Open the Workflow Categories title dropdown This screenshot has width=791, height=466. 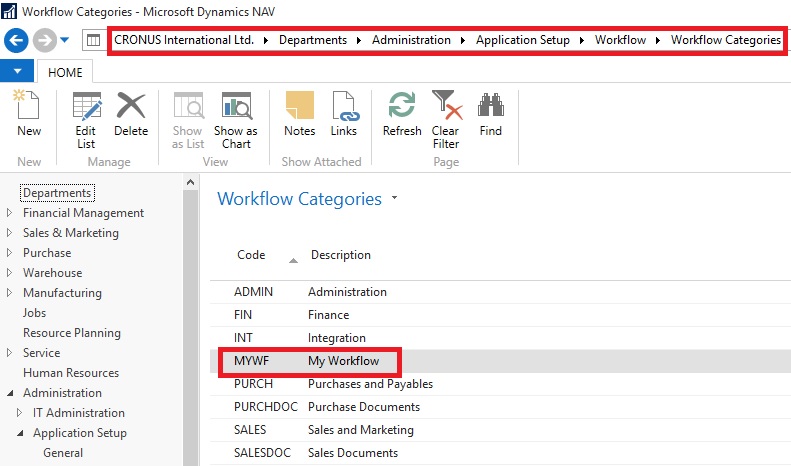[x=395, y=199]
